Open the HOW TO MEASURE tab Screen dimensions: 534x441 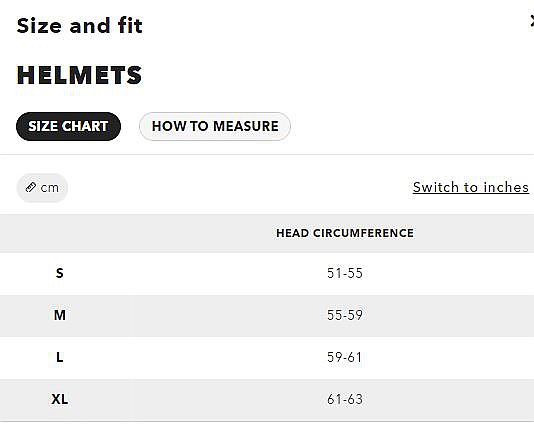(x=215, y=126)
